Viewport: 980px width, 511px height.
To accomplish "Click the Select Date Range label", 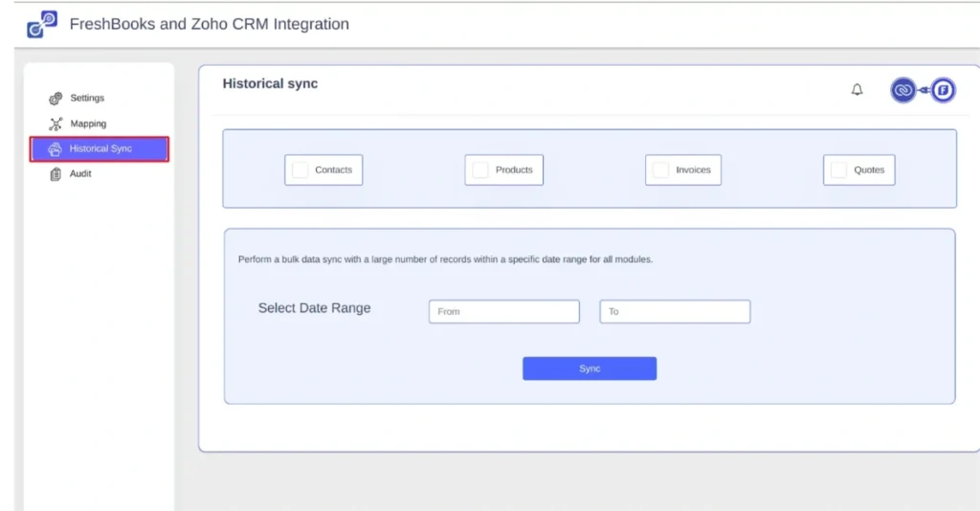I will tap(314, 308).
